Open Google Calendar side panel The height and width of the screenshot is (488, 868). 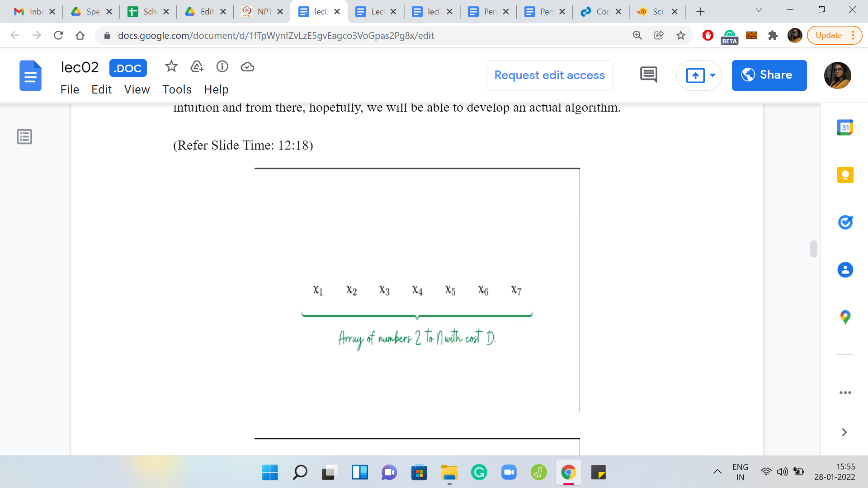tap(844, 127)
